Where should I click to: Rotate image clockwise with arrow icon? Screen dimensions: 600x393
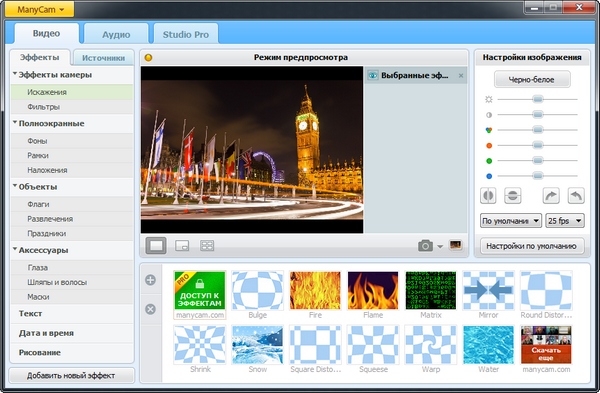551,196
